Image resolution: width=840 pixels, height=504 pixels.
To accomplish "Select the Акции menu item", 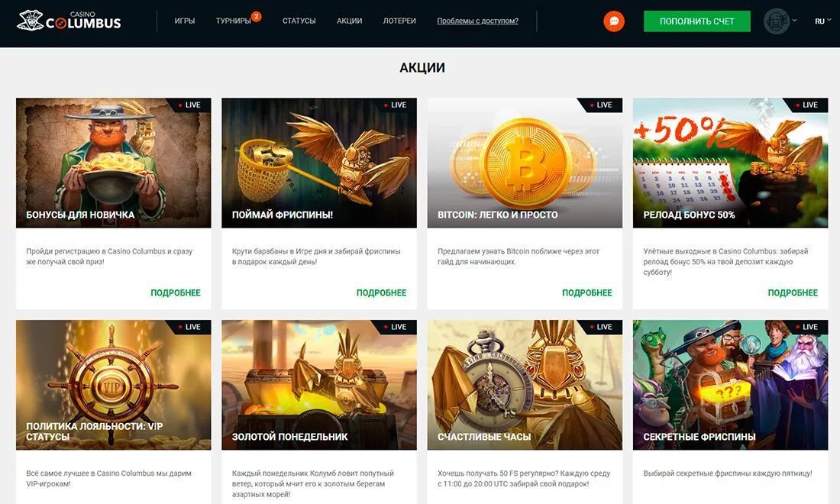I will (349, 21).
